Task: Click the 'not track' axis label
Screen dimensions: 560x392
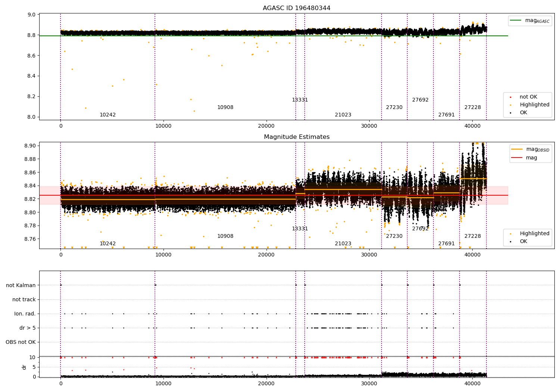Action: tap(24, 300)
